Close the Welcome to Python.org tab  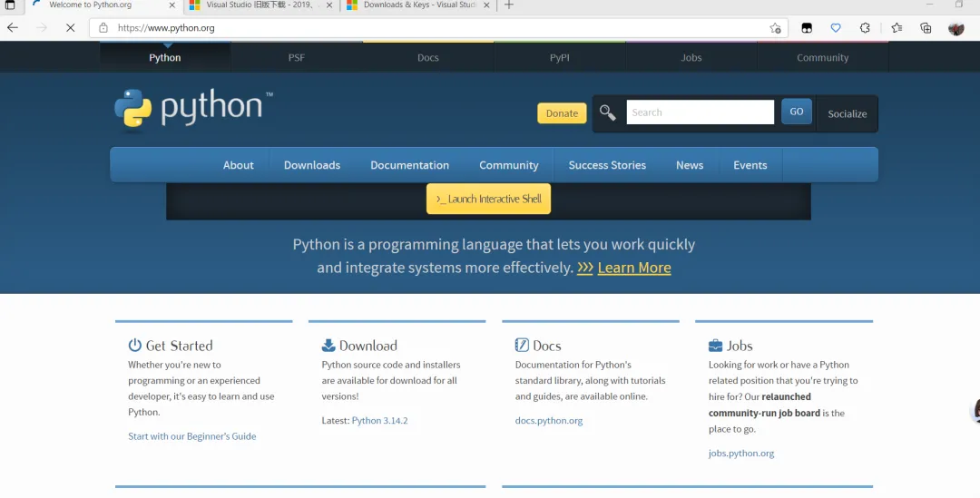(x=171, y=5)
